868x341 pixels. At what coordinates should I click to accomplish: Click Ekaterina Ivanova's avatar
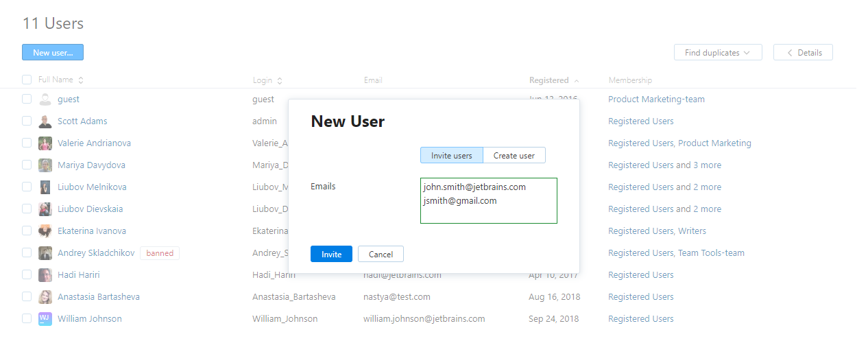(45, 231)
